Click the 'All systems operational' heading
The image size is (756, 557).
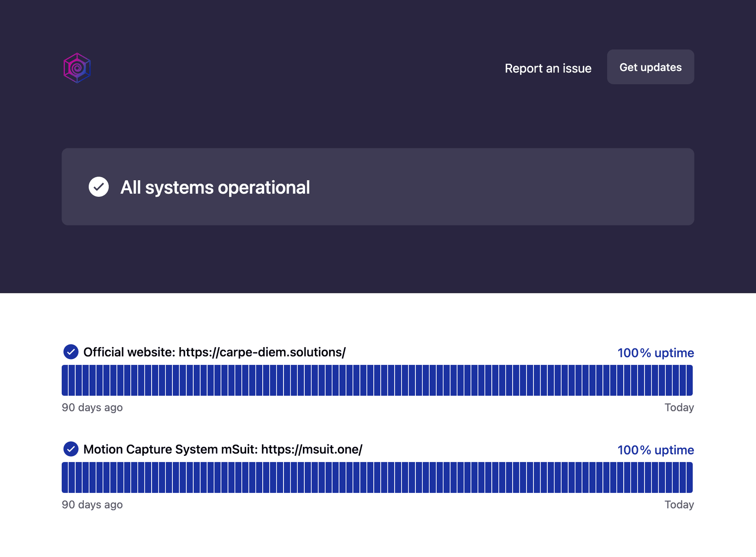[x=215, y=187]
